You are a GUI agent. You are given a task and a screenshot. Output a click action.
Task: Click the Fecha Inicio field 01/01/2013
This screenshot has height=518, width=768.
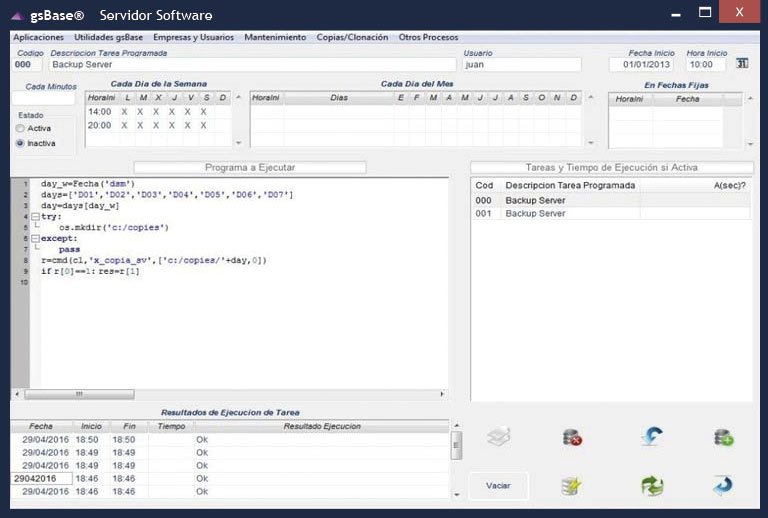pos(642,65)
